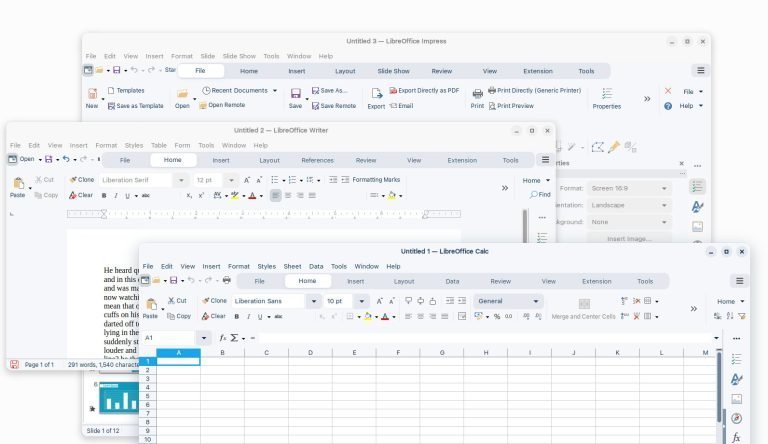Click Save icon in Calc quick toolbar

pyautogui.click(x=173, y=280)
